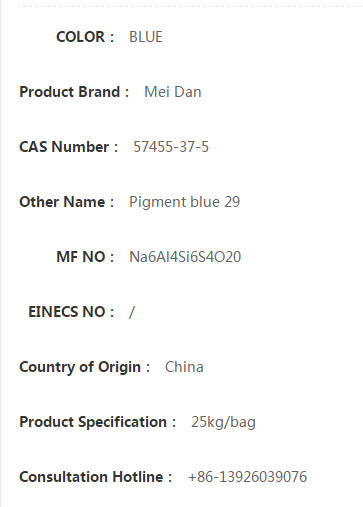The image size is (363, 507).
Task: Select the 25kg/bag specification
Action: click(223, 422)
